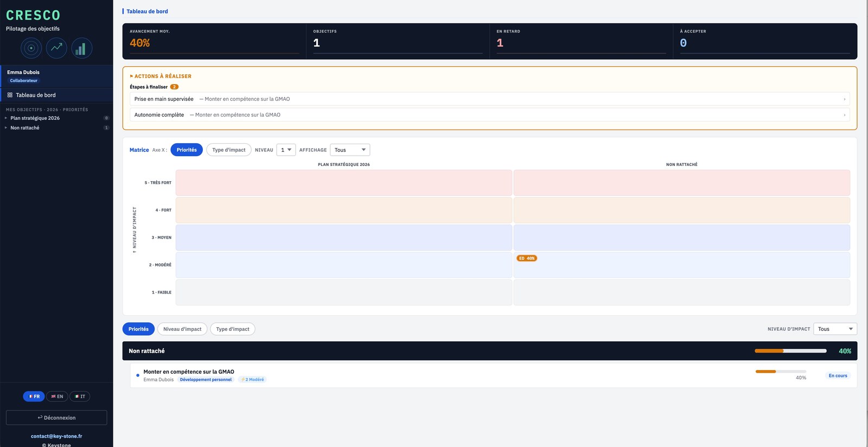The height and width of the screenshot is (447, 868).
Task: Click the Avancement moy. 40% card
Action: [x=214, y=41]
